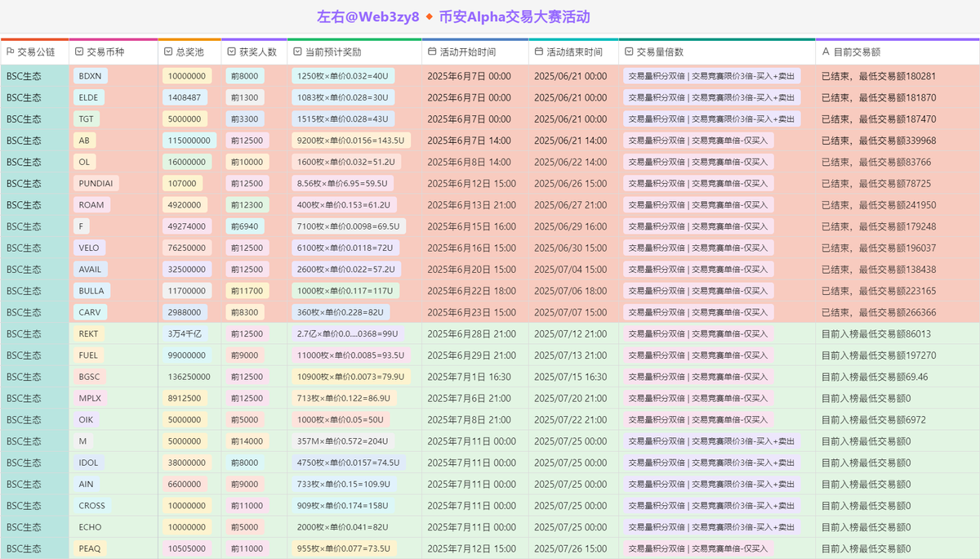Viewport: 980px width, 559px height.
Task: Click reward tag 8.56枚×单价6.95=59.5U
Action: [x=343, y=183]
